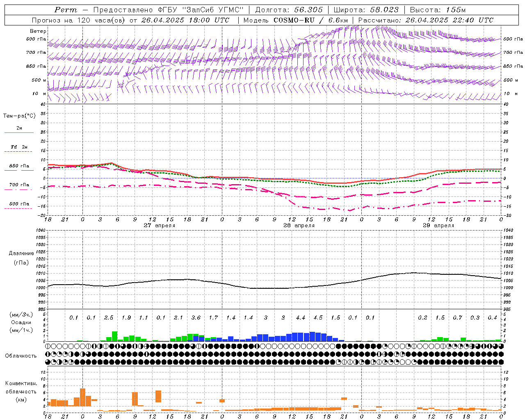The width and height of the screenshot is (525, 420).
Task: Click the 3-hour precipitation value "1.1"
Action: pos(144,317)
